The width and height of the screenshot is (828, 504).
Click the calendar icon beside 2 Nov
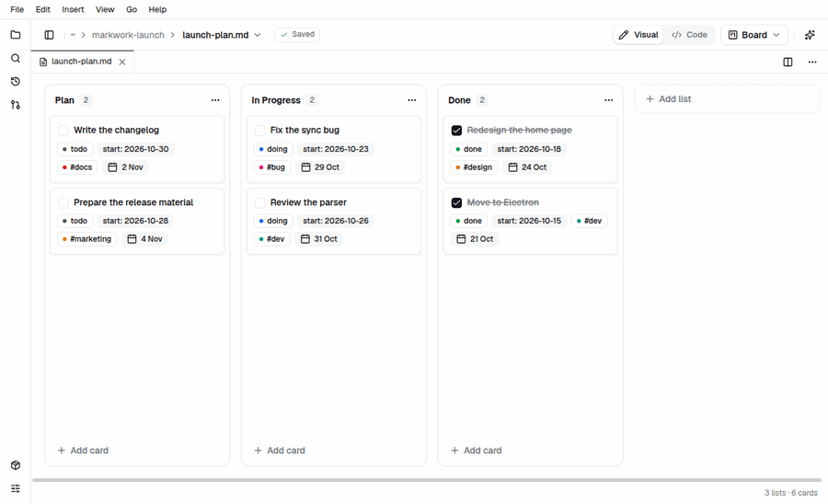[x=112, y=167]
